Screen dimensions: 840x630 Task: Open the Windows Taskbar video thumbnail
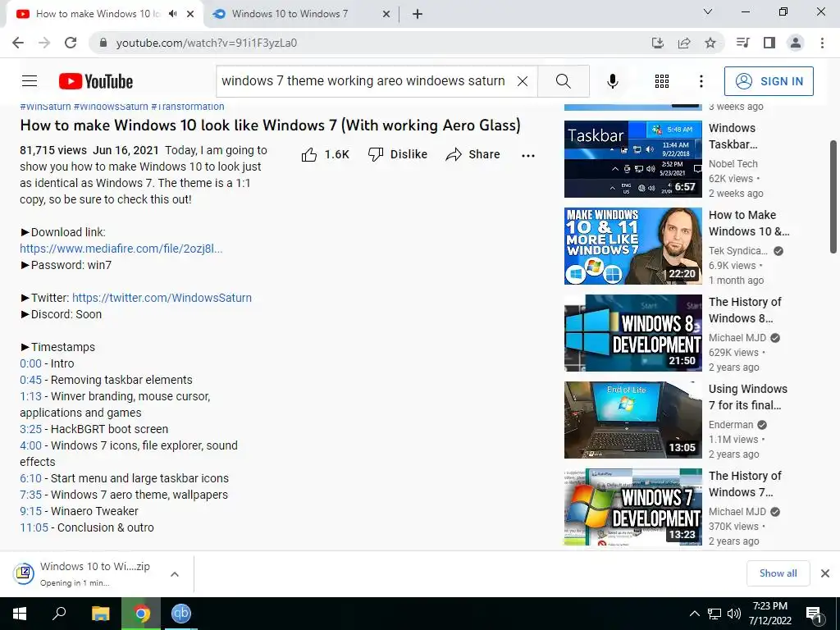coord(633,159)
